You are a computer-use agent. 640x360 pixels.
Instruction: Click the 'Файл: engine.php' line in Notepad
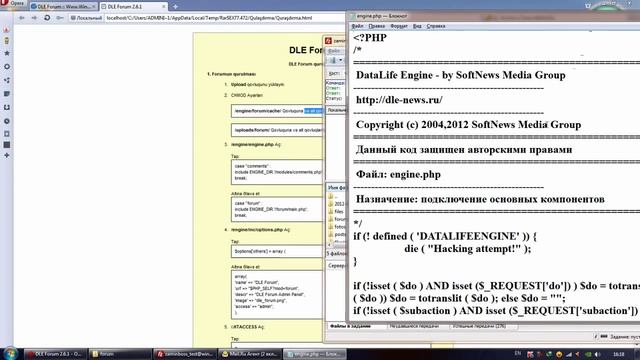pos(398,175)
